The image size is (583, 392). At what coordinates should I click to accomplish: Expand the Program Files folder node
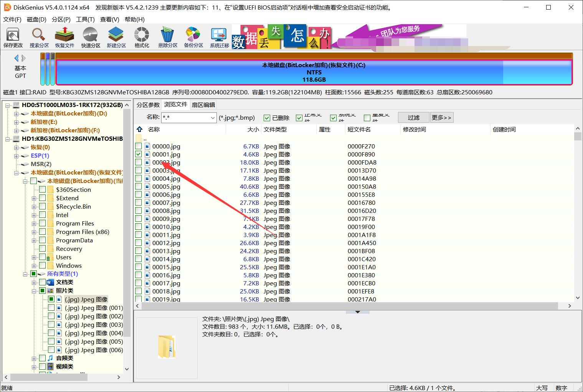[x=34, y=223]
